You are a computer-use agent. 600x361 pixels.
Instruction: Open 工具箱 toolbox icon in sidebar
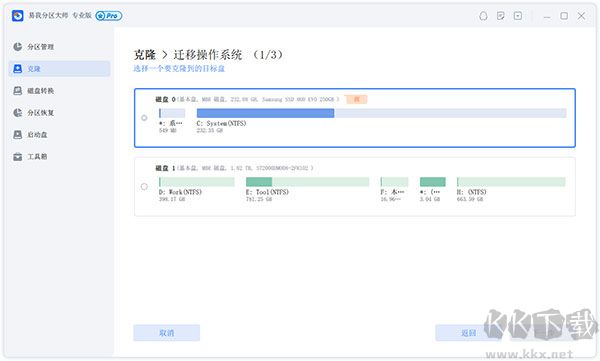coord(18,157)
